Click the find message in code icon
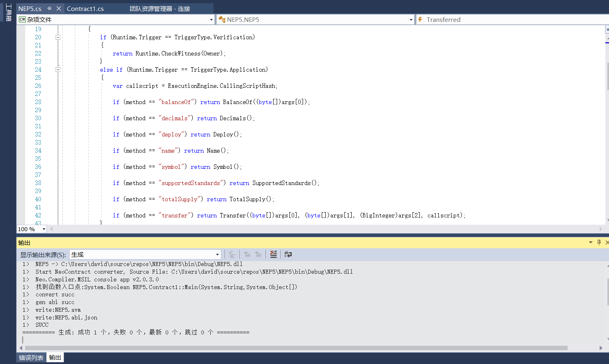Image resolution: width=609 pixels, height=364 pixels. pos(232,254)
